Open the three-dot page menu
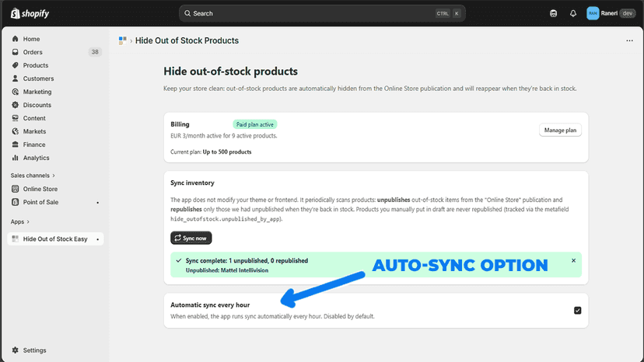The image size is (644, 362). click(x=629, y=40)
